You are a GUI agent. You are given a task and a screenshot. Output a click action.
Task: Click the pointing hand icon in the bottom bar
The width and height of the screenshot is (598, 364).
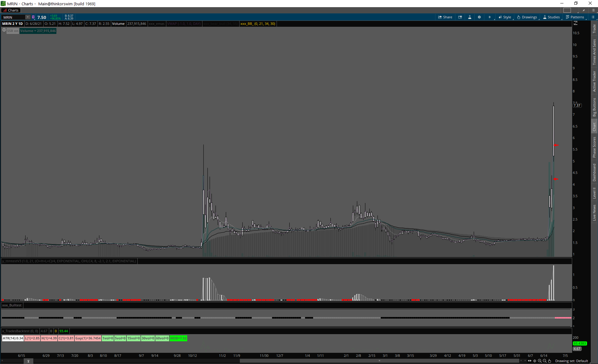(550, 361)
